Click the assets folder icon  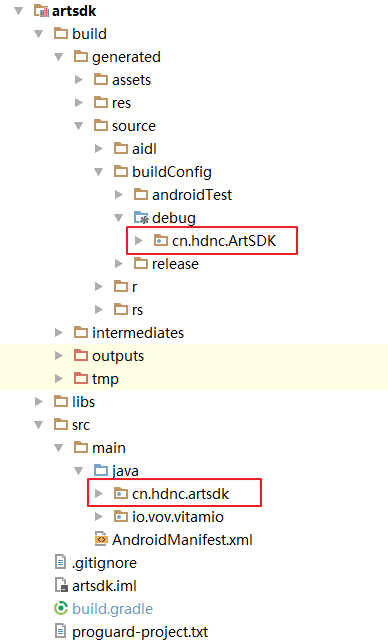[x=101, y=79]
